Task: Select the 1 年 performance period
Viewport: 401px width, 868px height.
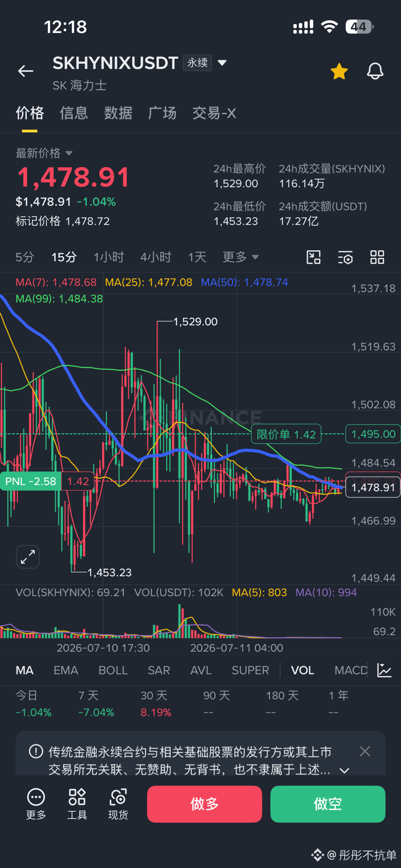Action: (x=339, y=704)
